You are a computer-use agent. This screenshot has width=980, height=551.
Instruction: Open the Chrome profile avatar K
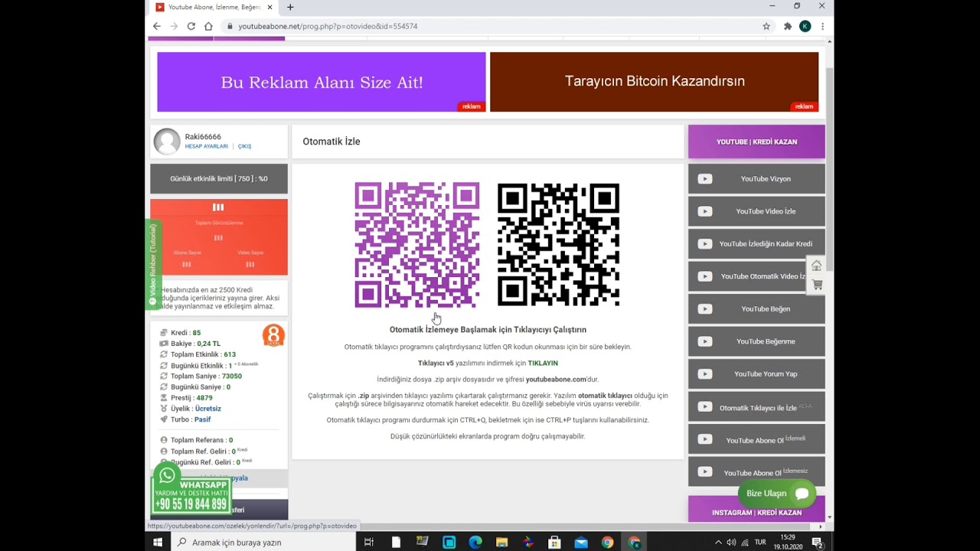click(x=805, y=26)
